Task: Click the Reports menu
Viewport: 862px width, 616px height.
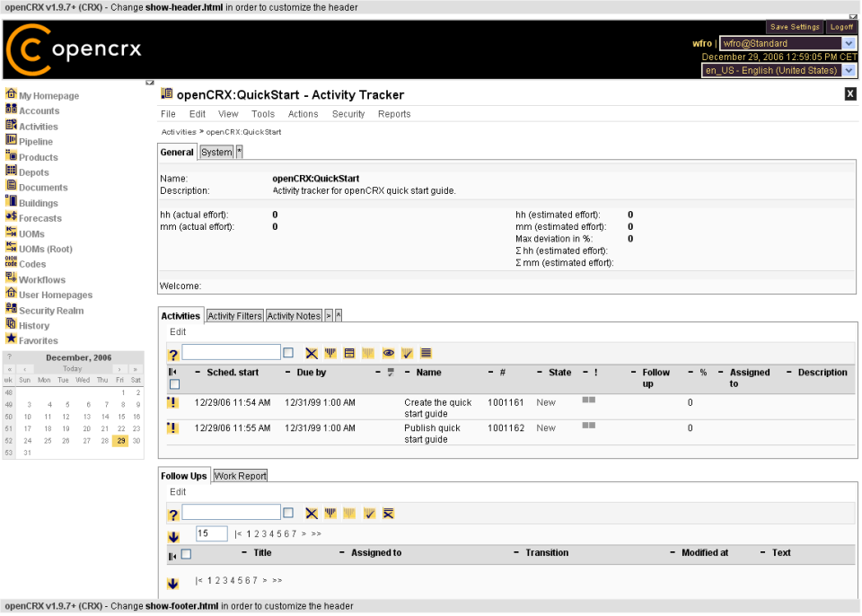Action: tap(394, 114)
